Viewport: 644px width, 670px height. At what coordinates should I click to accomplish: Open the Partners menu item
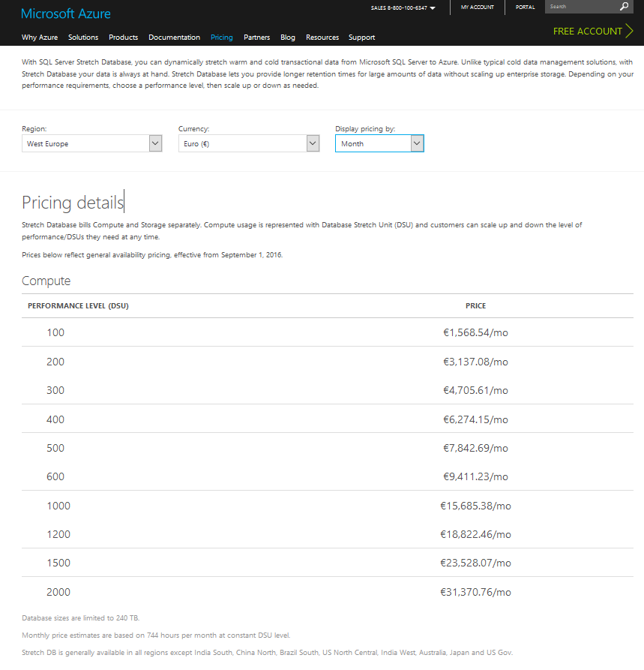click(x=256, y=38)
